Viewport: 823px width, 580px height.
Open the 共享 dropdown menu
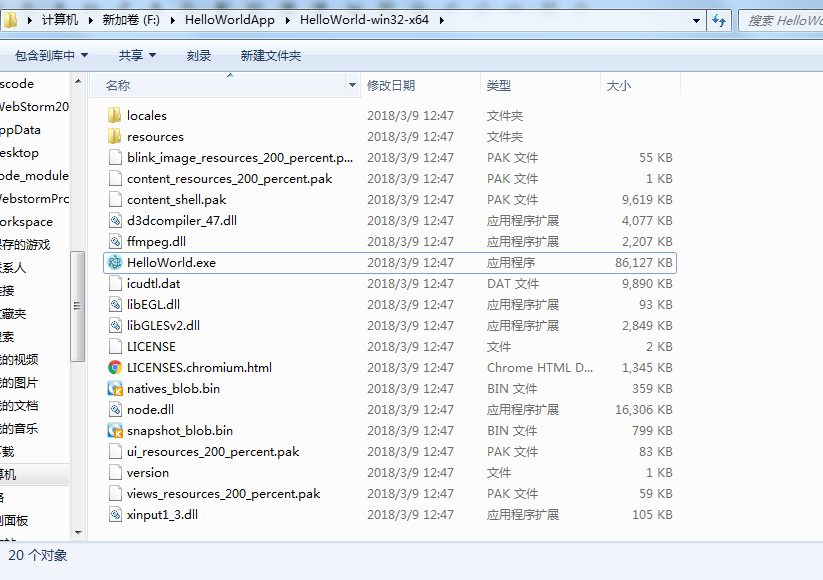pos(138,56)
